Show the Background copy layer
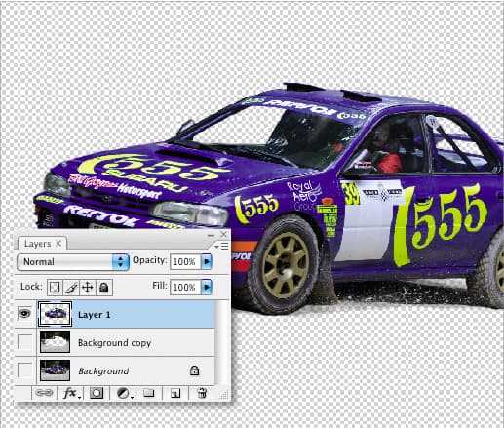Viewport: 504px width, 428px height. [25, 342]
